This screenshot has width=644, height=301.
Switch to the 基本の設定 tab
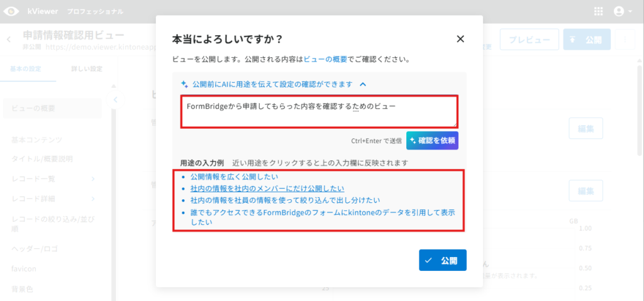point(26,68)
